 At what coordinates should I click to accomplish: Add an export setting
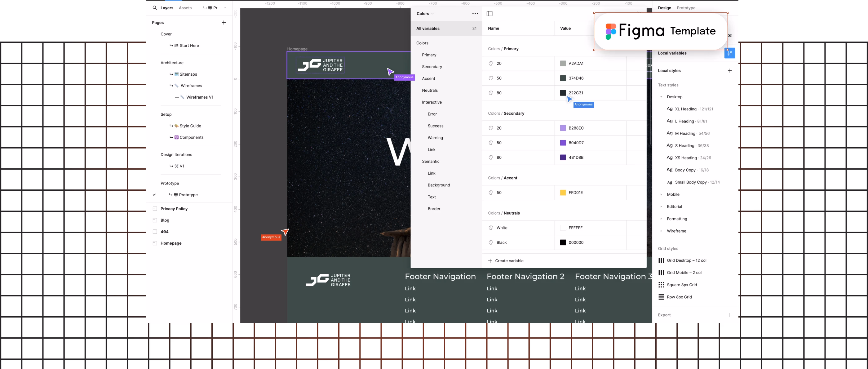click(729, 315)
